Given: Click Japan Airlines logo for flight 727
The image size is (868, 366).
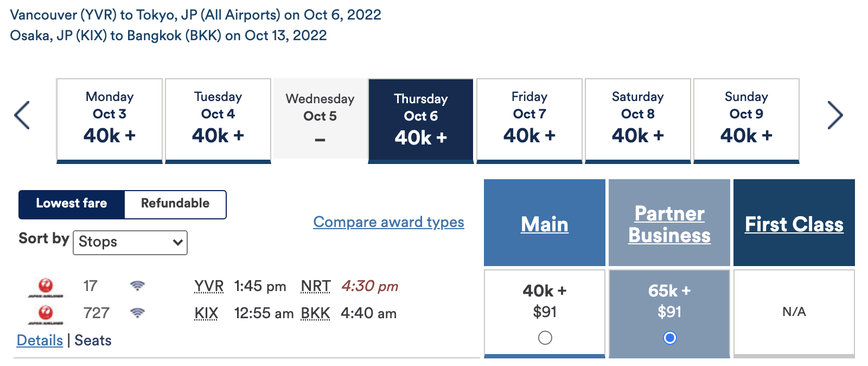Looking at the screenshot, I should [x=46, y=314].
